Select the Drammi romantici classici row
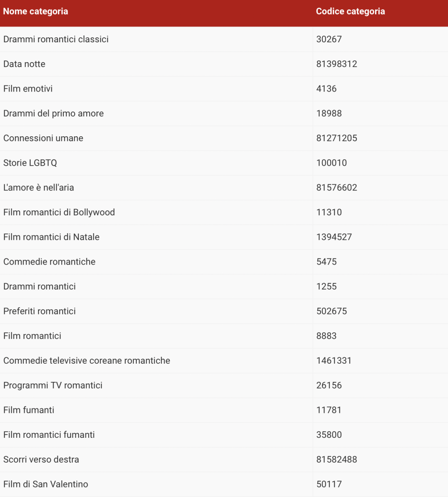Screen dimensions: 448x497 pos(224,39)
